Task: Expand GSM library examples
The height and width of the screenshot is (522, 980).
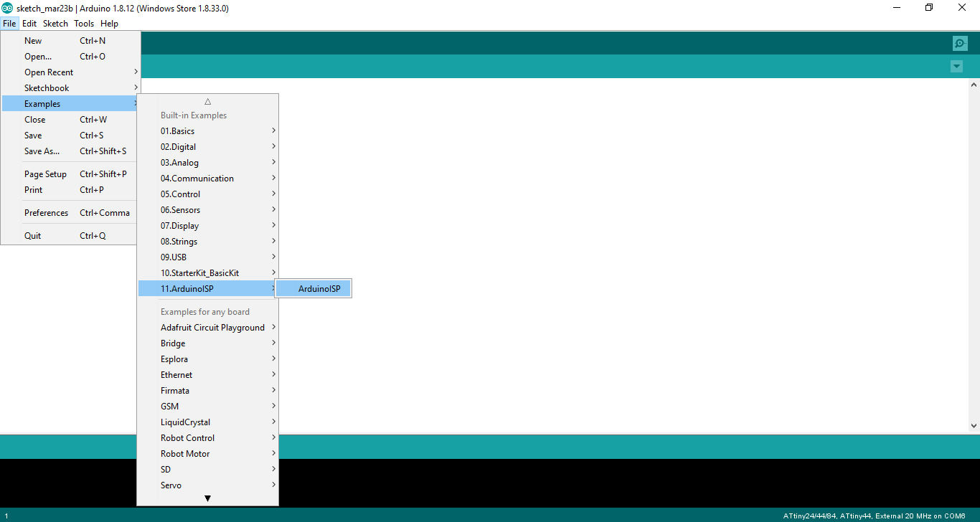Action: click(x=208, y=407)
